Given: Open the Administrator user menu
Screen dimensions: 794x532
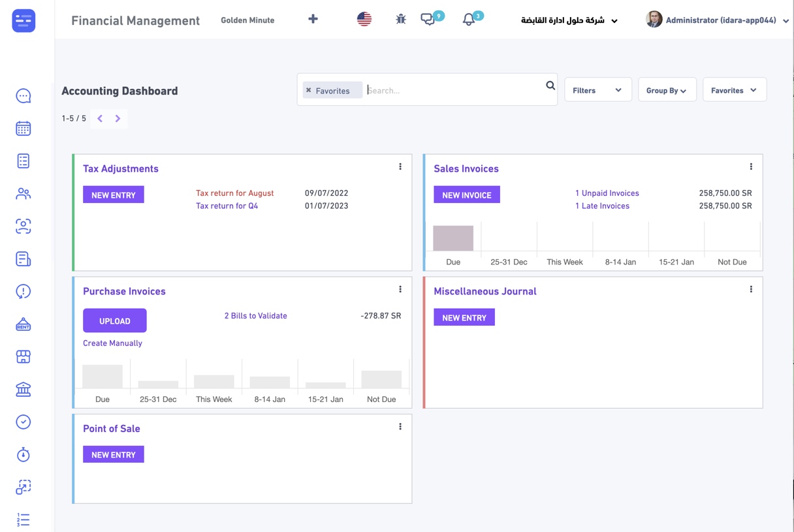Looking at the screenshot, I should pyautogui.click(x=718, y=20).
